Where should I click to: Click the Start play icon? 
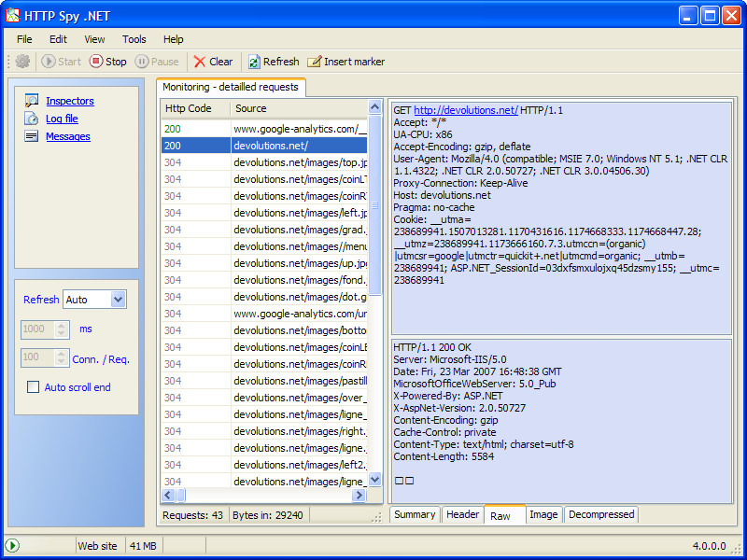pos(49,62)
